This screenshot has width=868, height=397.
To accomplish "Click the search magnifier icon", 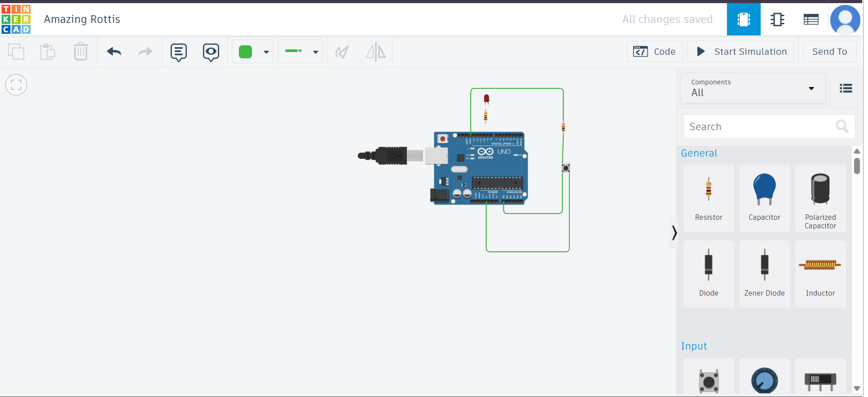I will click(x=842, y=127).
